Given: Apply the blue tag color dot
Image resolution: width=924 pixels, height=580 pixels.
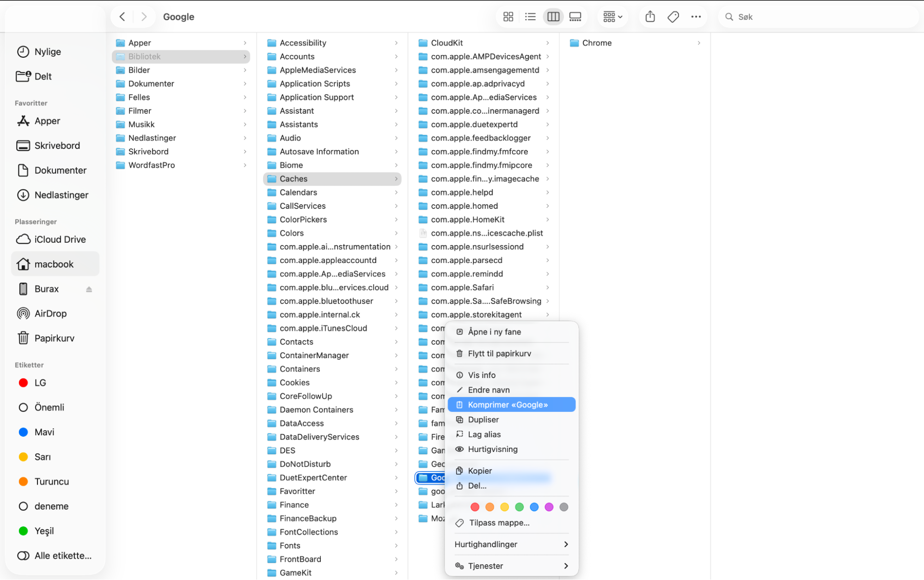Looking at the screenshot, I should click(x=534, y=507).
